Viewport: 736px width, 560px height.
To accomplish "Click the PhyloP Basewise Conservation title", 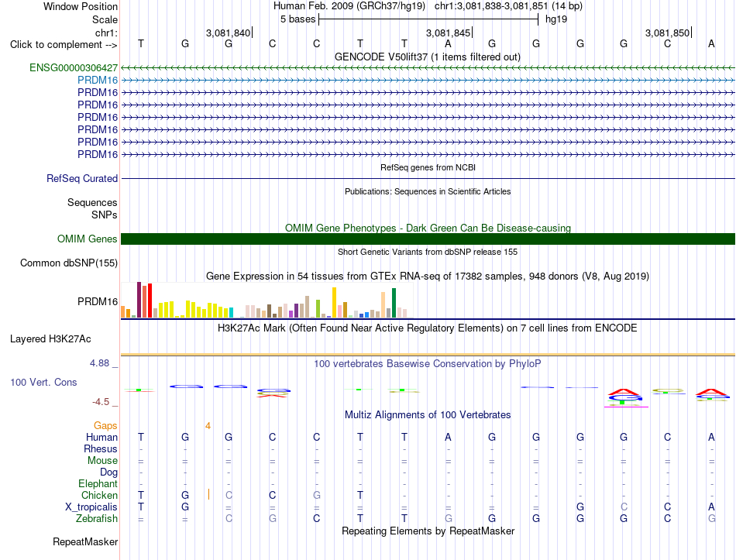I will tap(428, 364).
